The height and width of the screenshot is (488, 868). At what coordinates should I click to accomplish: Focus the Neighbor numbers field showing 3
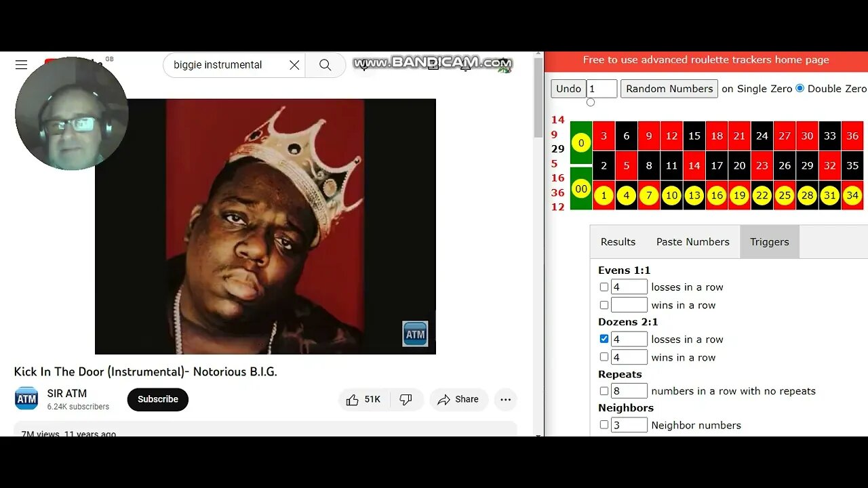pyautogui.click(x=629, y=425)
